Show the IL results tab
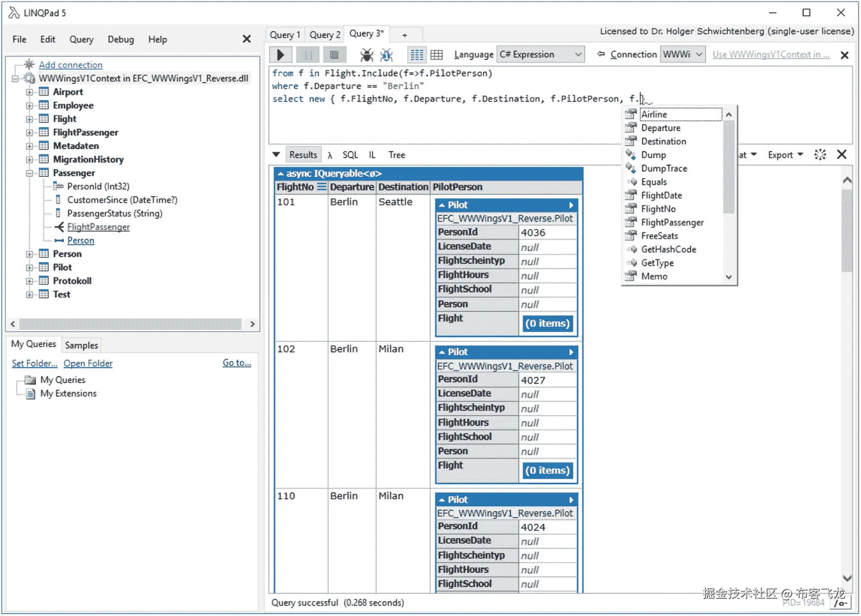Viewport: 861px width, 616px height. (x=372, y=155)
